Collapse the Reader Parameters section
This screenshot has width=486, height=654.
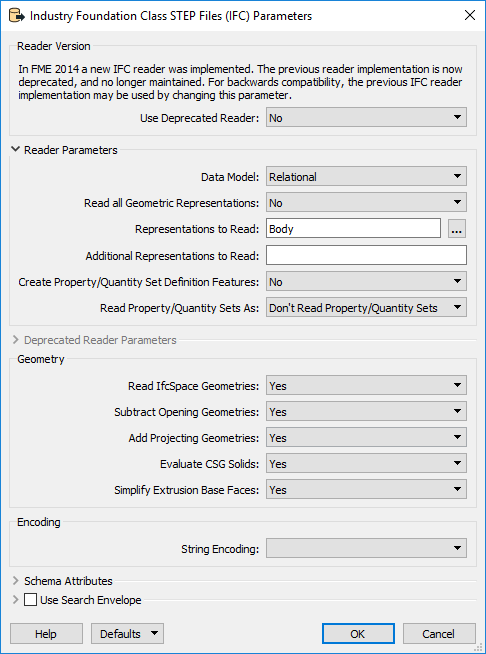tap(16, 149)
